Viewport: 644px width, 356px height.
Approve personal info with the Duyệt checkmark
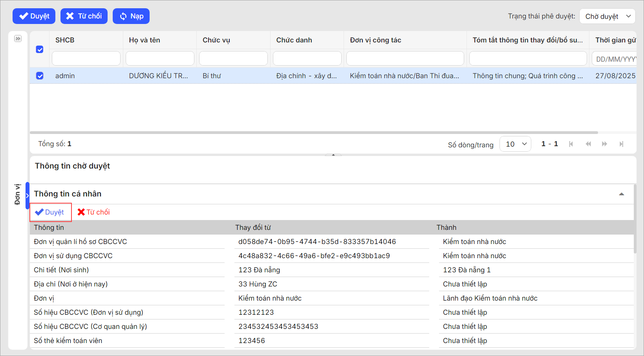coord(50,212)
